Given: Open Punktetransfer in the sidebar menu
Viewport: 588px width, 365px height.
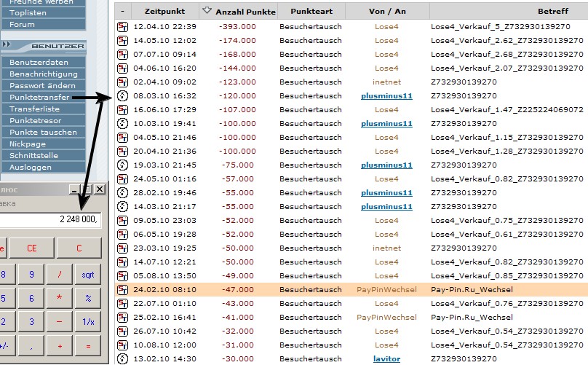Looking at the screenshot, I should pos(39,97).
